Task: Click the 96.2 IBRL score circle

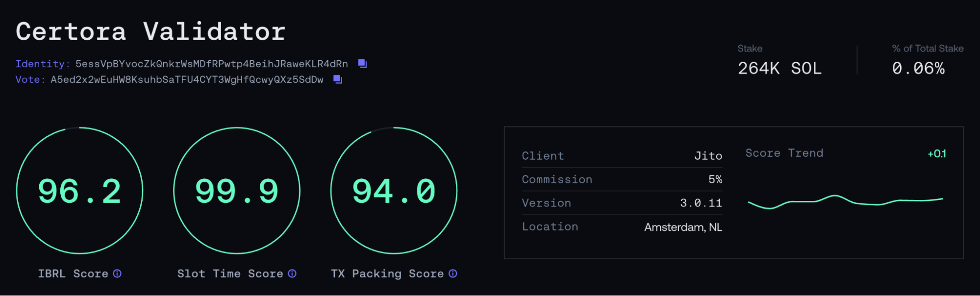Action: point(79,191)
